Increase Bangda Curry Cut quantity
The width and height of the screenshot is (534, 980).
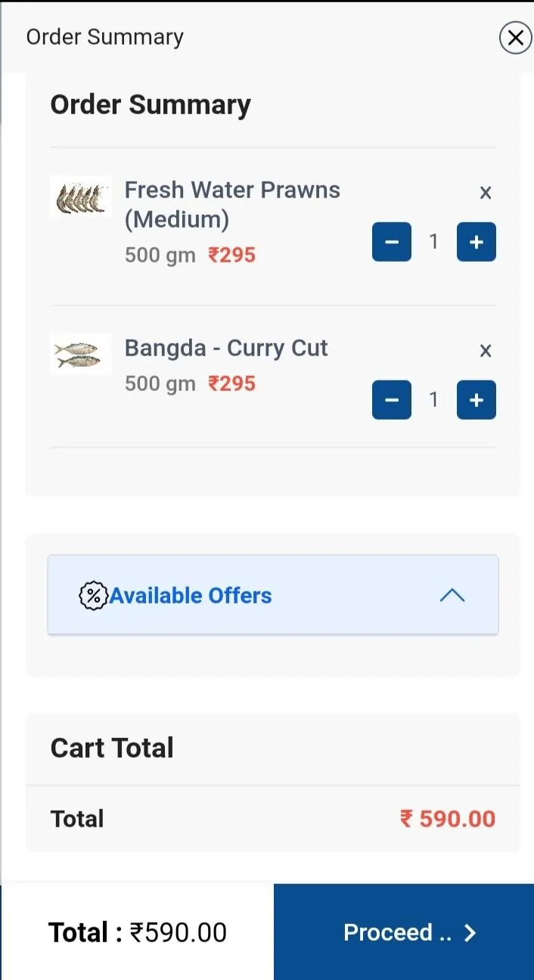[x=477, y=400]
